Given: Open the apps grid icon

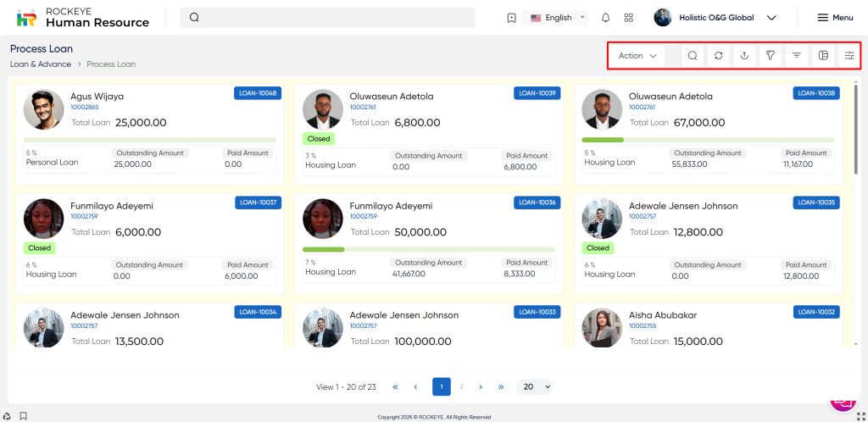Looking at the screenshot, I should 628,18.
